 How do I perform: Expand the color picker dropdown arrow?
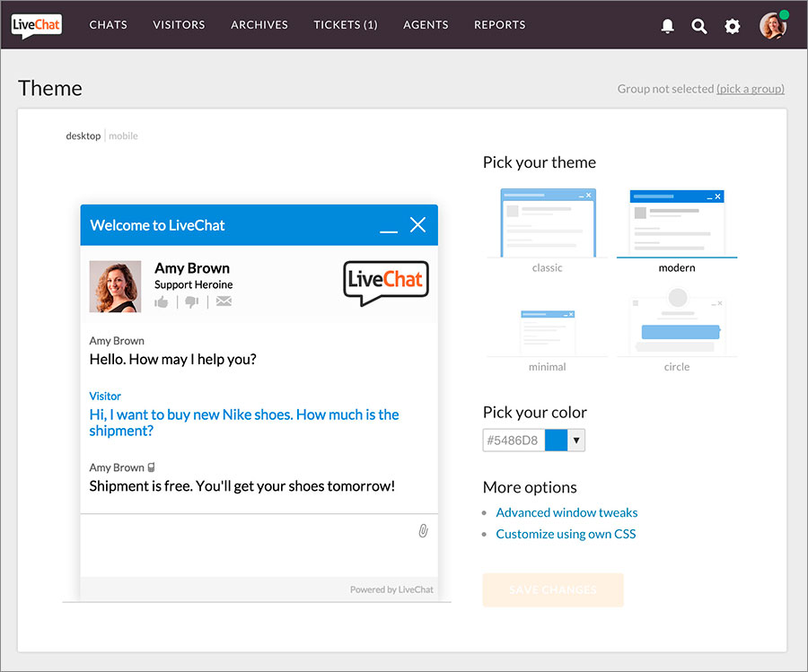point(576,441)
